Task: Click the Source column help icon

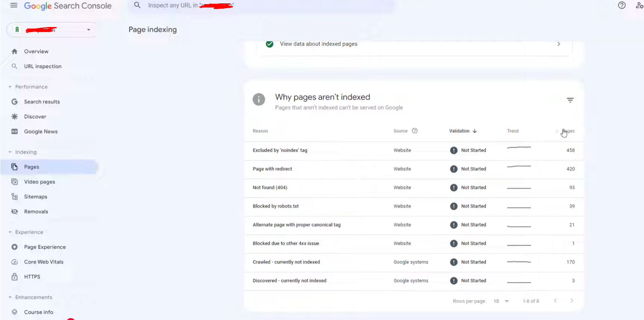Action: click(415, 131)
